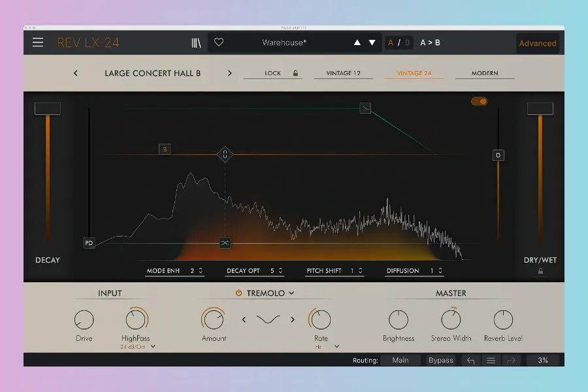Select next tremolo waveform arrow

[x=293, y=319]
